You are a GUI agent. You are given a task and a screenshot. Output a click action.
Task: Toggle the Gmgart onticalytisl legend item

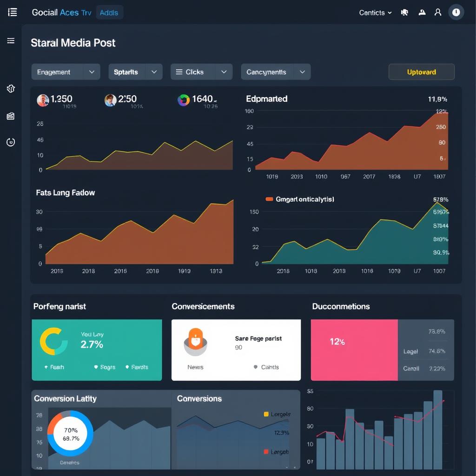[x=300, y=199]
